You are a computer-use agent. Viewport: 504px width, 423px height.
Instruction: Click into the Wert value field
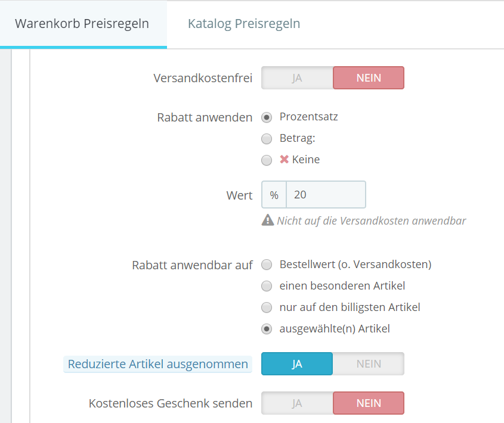326,195
